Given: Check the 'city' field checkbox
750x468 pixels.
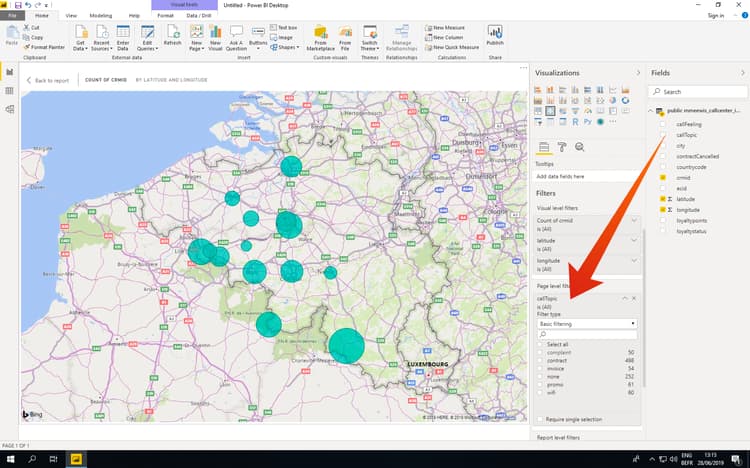Looking at the screenshot, I should pos(662,146).
